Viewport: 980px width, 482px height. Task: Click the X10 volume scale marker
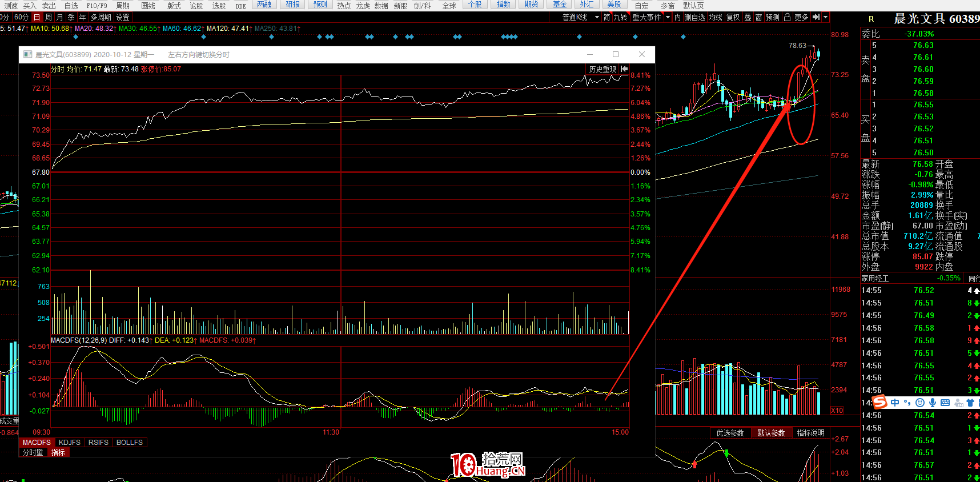pyautogui.click(x=837, y=410)
